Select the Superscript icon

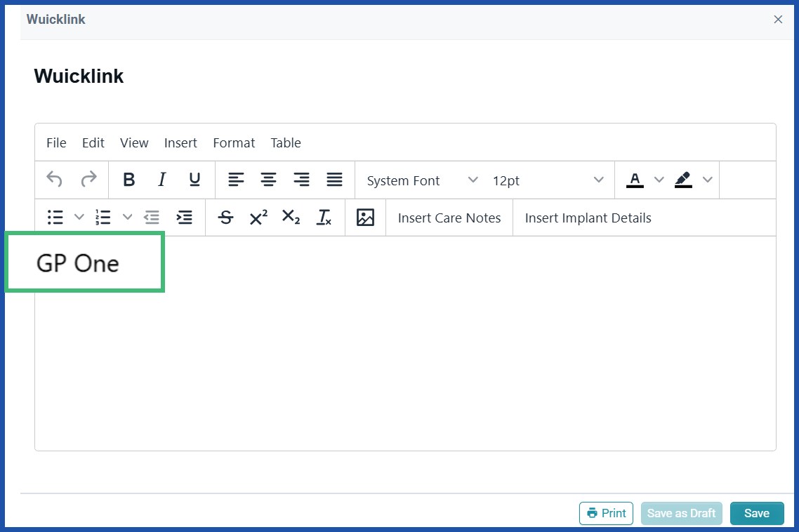[258, 218]
